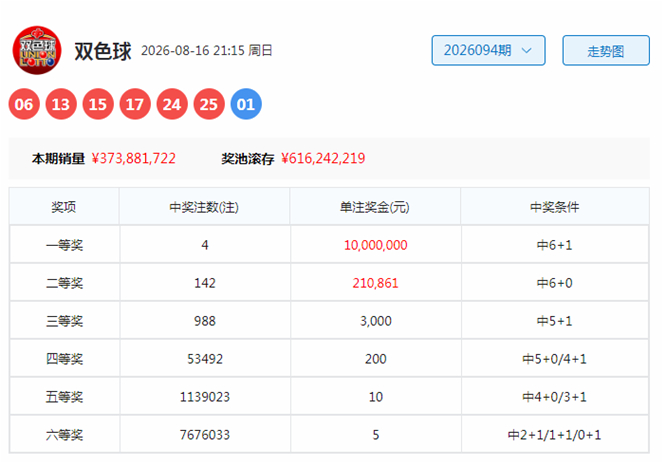Click second prize amount 210,861

click(x=376, y=283)
